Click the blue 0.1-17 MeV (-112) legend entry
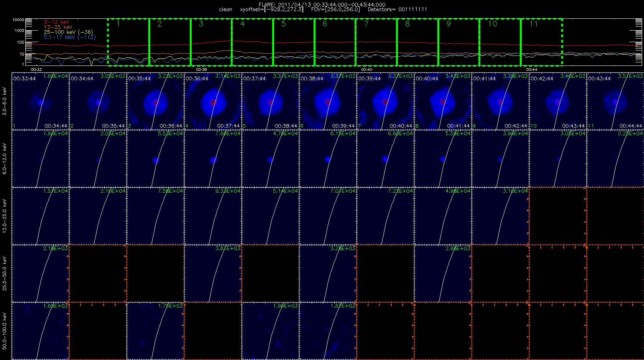644x360 pixels. 70,37
